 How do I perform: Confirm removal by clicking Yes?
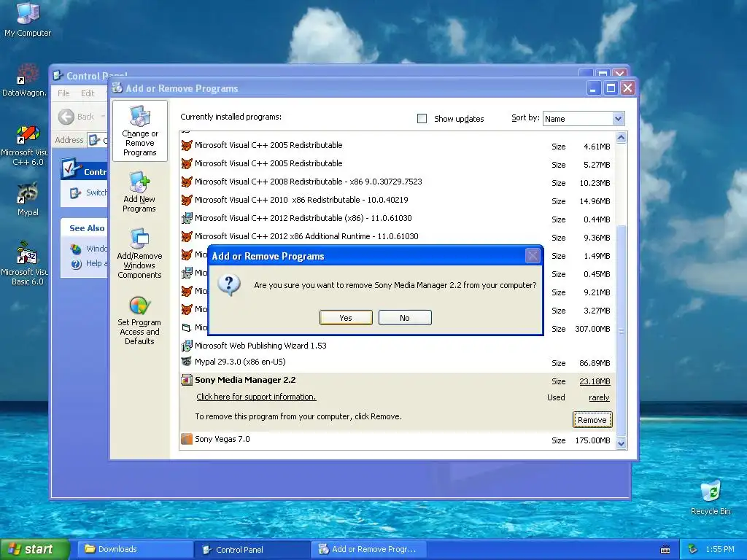point(346,318)
